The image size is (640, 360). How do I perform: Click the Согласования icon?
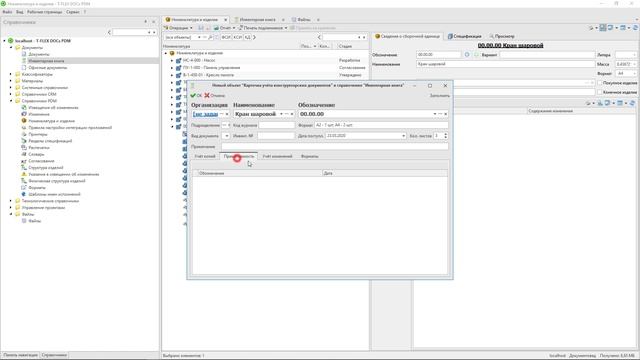[x=24, y=161]
